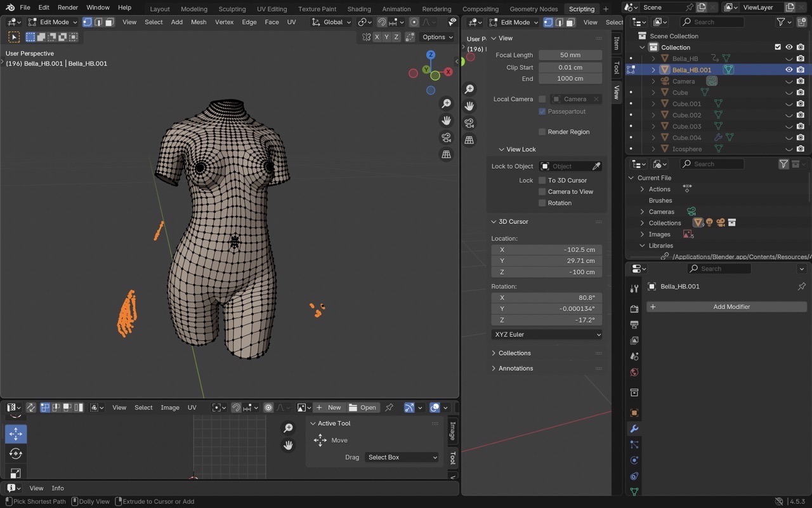Image resolution: width=812 pixels, height=508 pixels.
Task: Click the Focal Length 50 mm field
Action: pos(570,55)
